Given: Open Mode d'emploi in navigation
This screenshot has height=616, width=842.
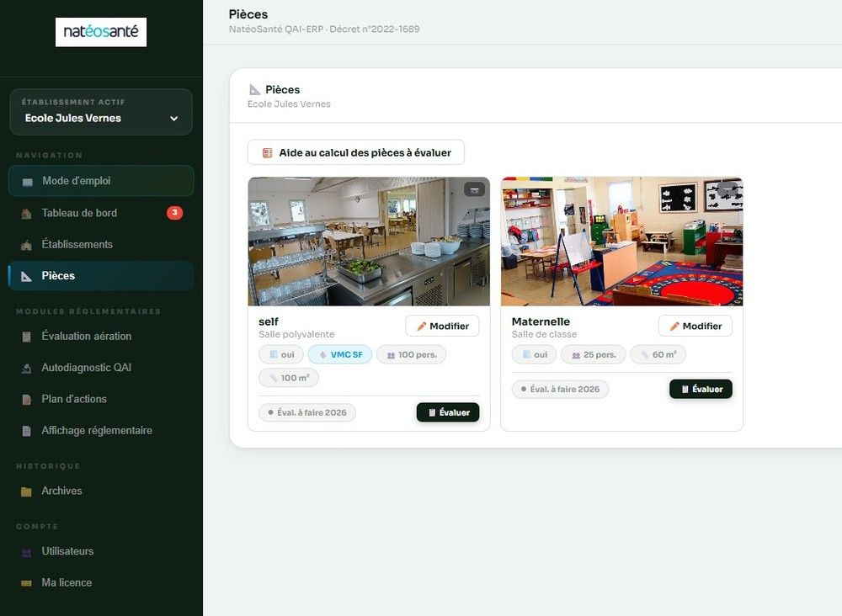Looking at the screenshot, I should click(101, 181).
